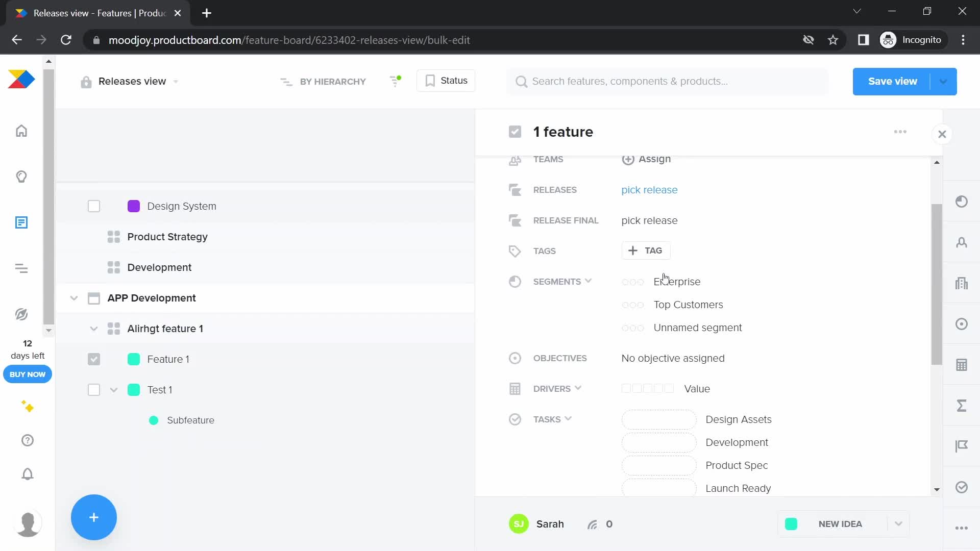Viewport: 980px width, 551px height.
Task: Click the ADD TAG button
Action: pos(645,249)
